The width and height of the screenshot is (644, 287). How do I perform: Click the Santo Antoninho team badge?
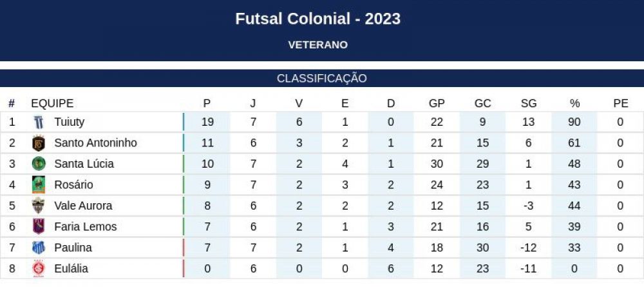pos(39,143)
